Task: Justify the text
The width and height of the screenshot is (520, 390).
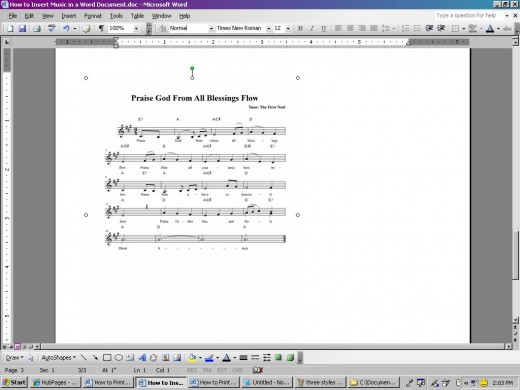Action: [x=374, y=28]
